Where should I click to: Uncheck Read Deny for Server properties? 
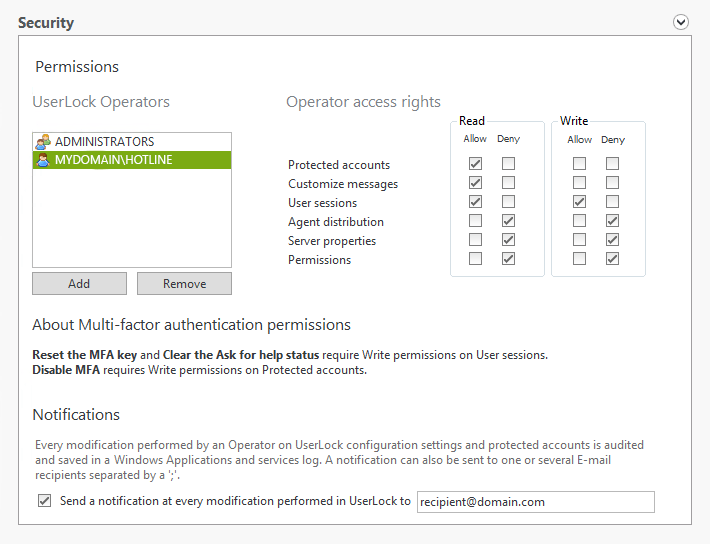[509, 240]
